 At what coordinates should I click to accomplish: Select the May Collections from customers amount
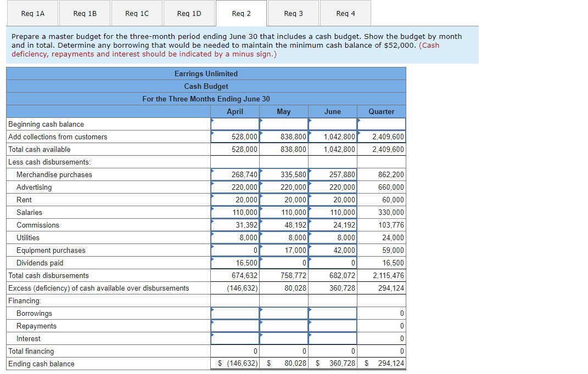[x=283, y=137]
